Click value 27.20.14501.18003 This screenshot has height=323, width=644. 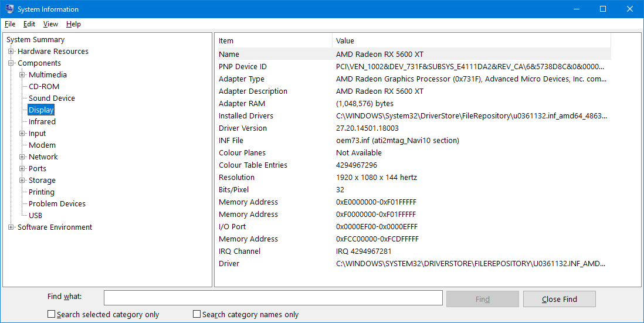tap(367, 128)
